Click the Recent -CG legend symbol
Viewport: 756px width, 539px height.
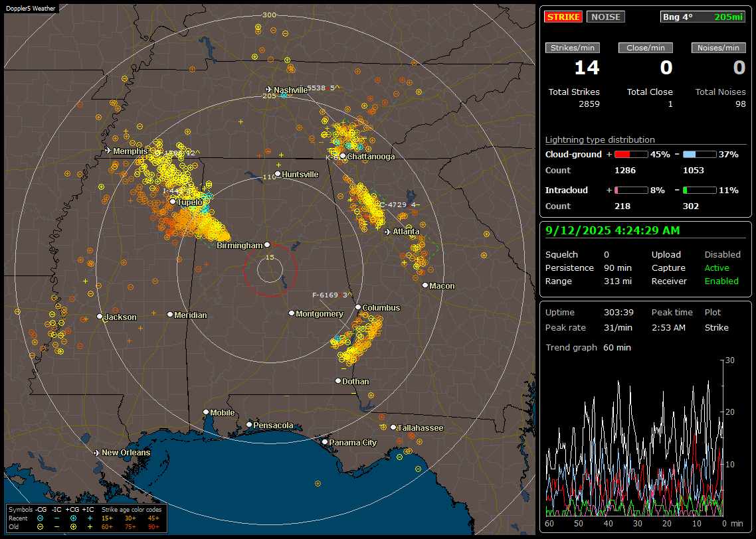40,518
